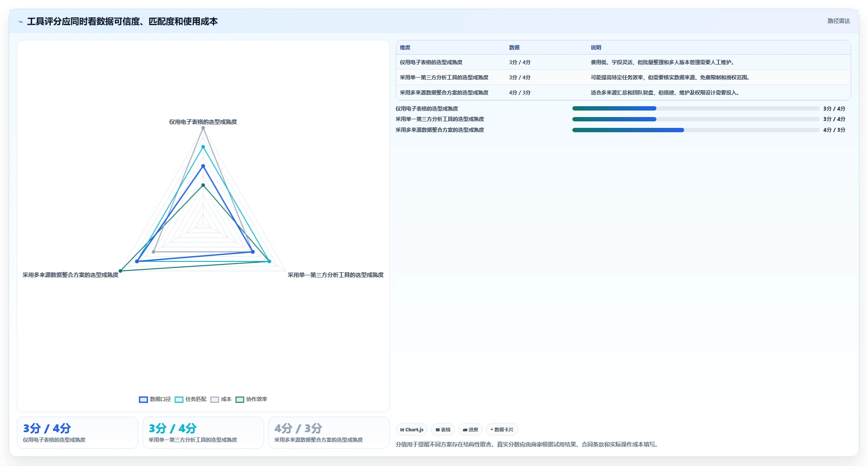The image size is (868, 466).
Task: Click progress bar for 仅用电子表格的选型成熟度
Action: [696, 108]
